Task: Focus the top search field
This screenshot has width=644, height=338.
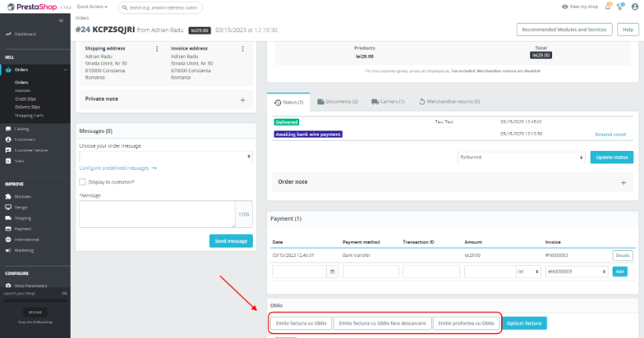Action: [160, 7]
